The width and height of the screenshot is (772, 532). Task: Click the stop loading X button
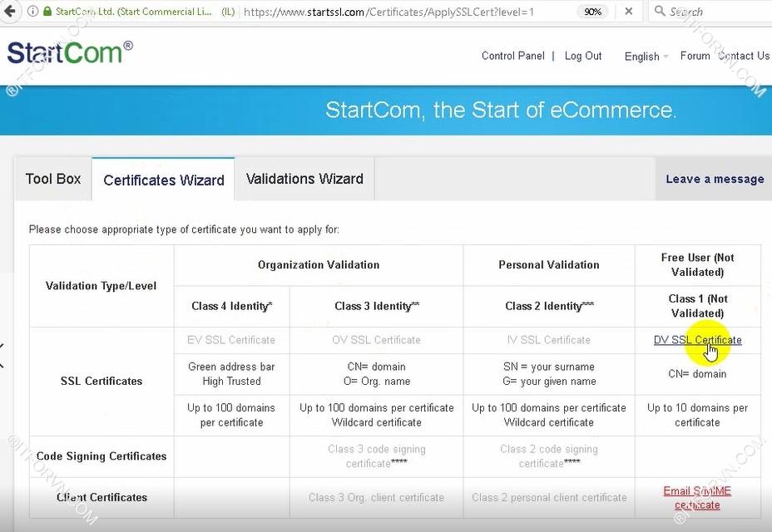click(629, 12)
